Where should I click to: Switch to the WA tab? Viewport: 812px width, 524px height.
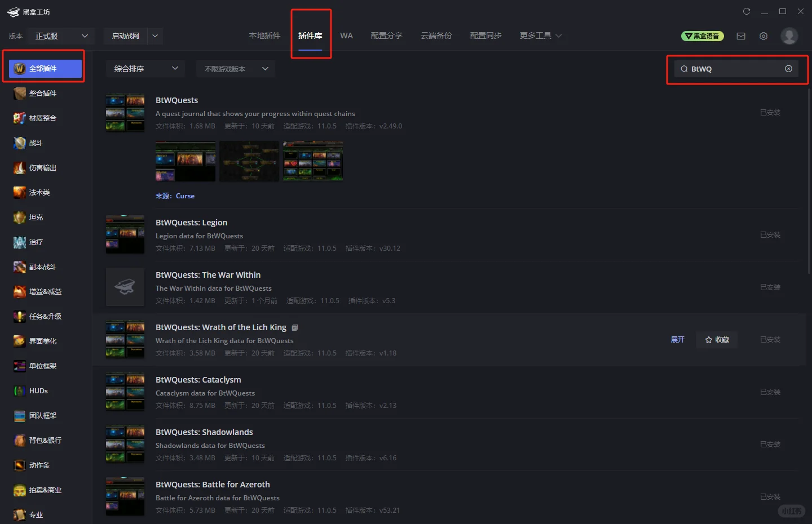[x=346, y=36]
